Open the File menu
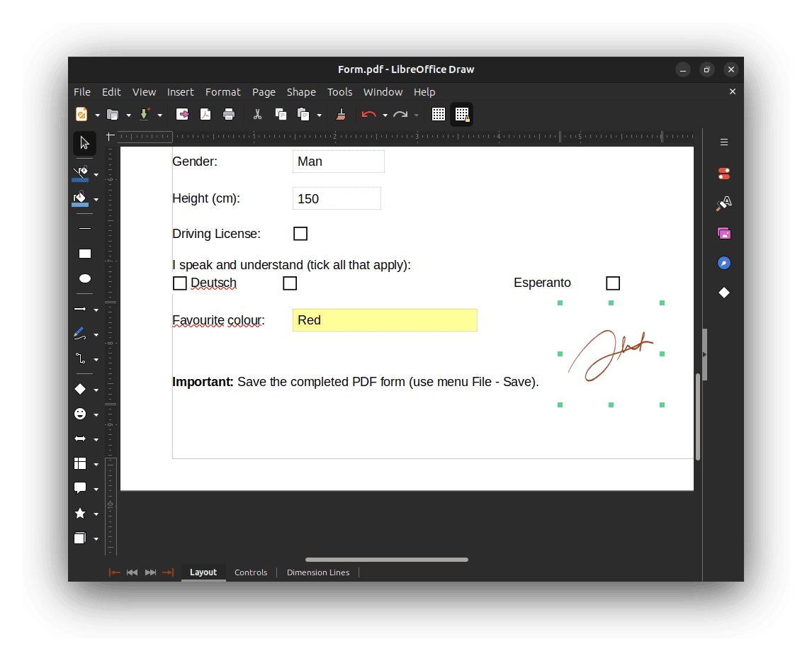Image resolution: width=812 pixels, height=661 pixels. (x=81, y=92)
